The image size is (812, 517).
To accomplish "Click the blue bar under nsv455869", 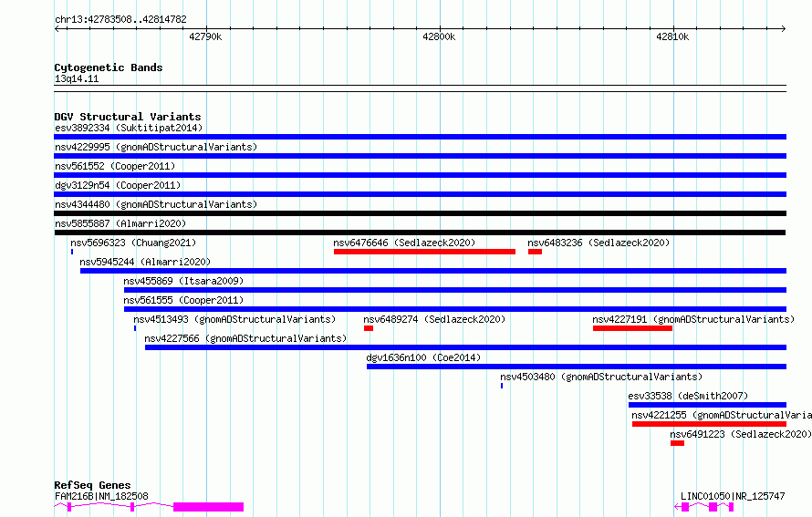I will 455,290.
